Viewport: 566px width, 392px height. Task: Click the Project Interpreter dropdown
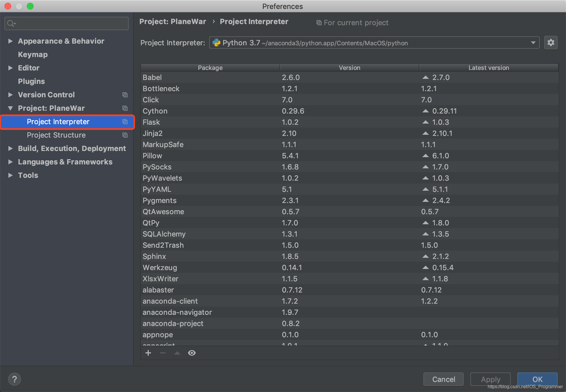click(x=374, y=42)
